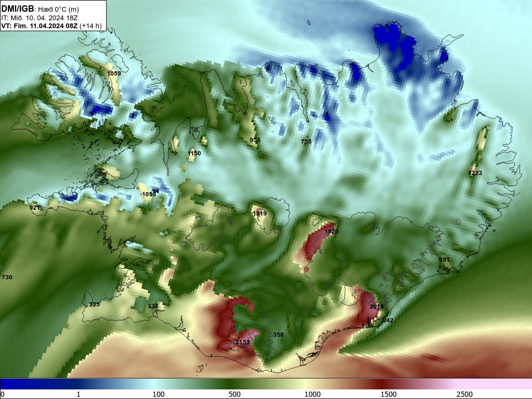
Task: Click the map value label 730
Action: point(7,277)
